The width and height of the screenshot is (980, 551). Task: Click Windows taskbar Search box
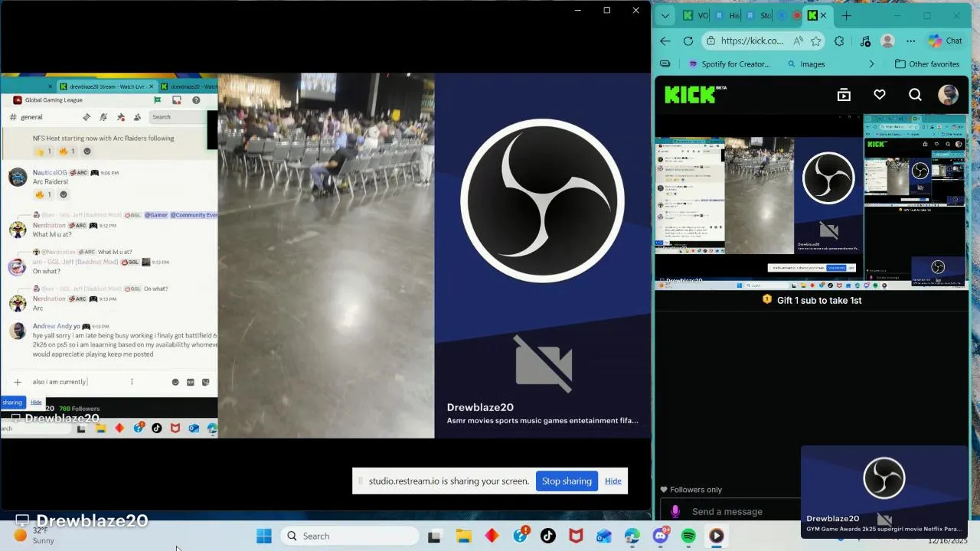tap(349, 536)
